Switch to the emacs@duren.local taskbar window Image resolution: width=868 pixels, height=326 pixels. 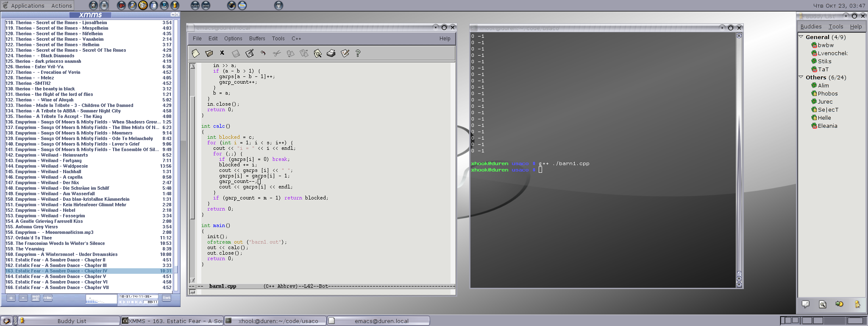[378, 321]
